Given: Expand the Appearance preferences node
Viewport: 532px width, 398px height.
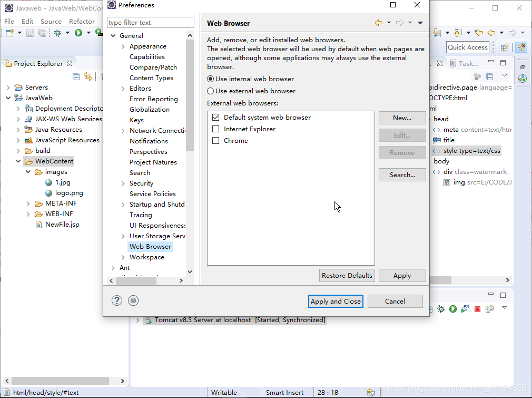Looking at the screenshot, I should tap(123, 46).
